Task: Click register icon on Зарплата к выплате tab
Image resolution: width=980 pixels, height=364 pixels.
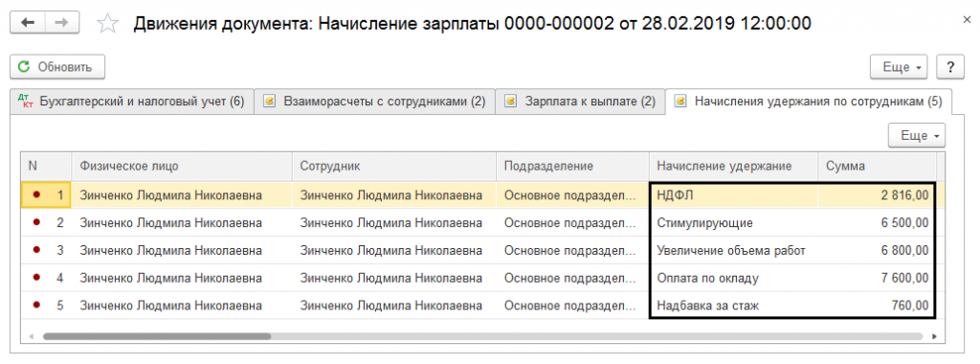Action: point(511,102)
